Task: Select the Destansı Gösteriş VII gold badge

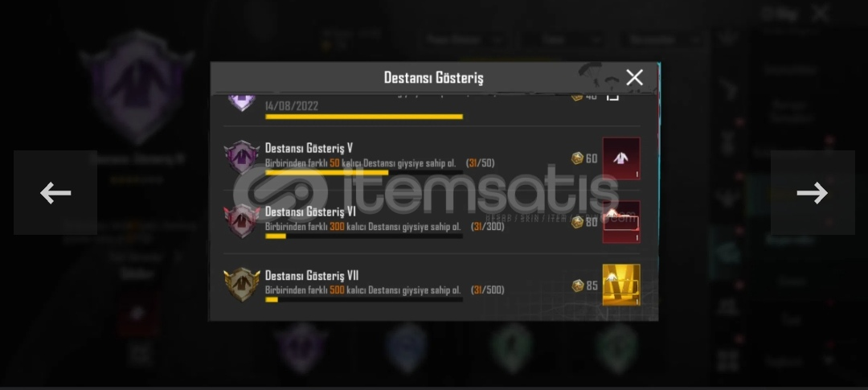Action: coord(242,285)
